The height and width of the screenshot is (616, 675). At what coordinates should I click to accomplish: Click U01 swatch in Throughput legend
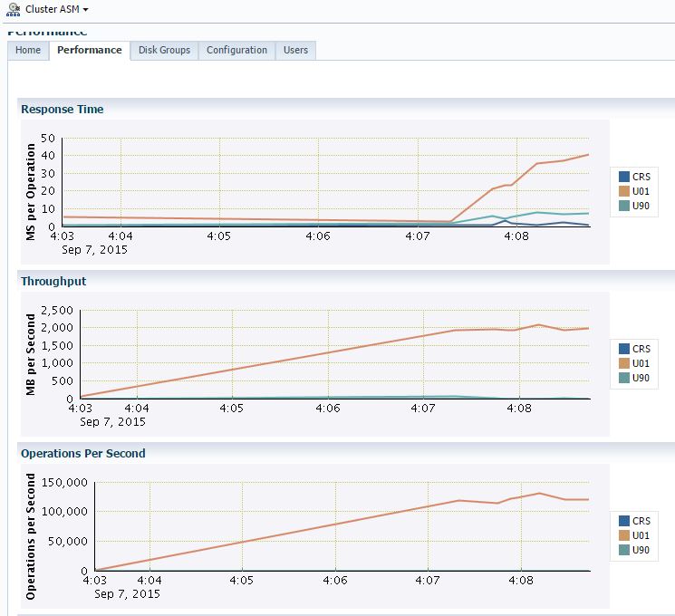pyautogui.click(x=624, y=363)
